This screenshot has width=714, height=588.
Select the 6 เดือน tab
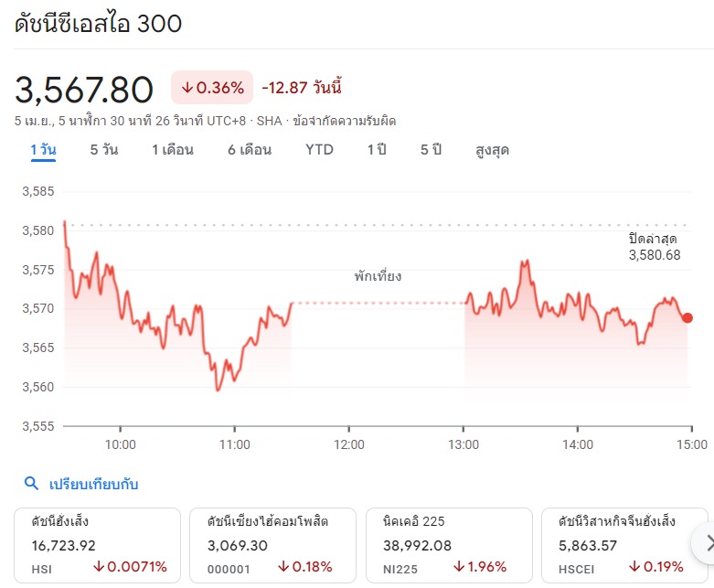[250, 150]
